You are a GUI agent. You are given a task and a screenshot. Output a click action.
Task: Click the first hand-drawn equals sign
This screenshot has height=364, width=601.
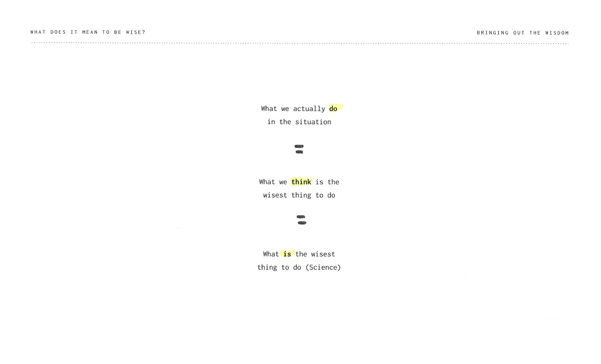299,149
